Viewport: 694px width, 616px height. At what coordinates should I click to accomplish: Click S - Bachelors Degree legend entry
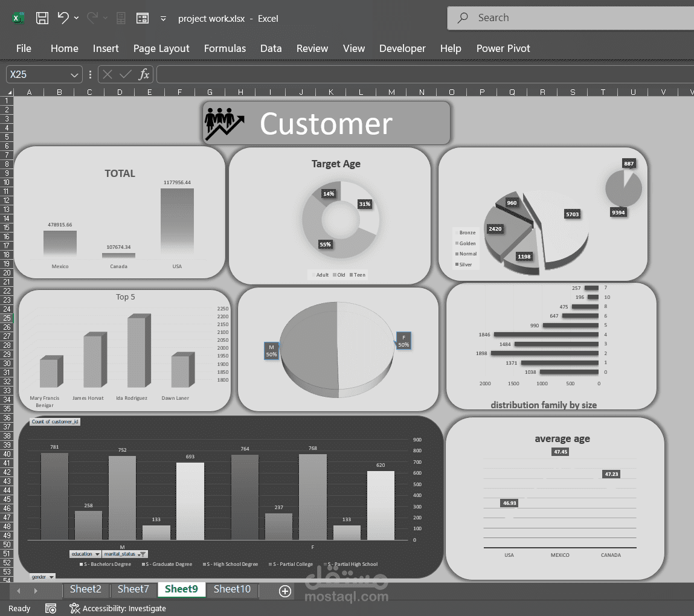[x=105, y=564]
